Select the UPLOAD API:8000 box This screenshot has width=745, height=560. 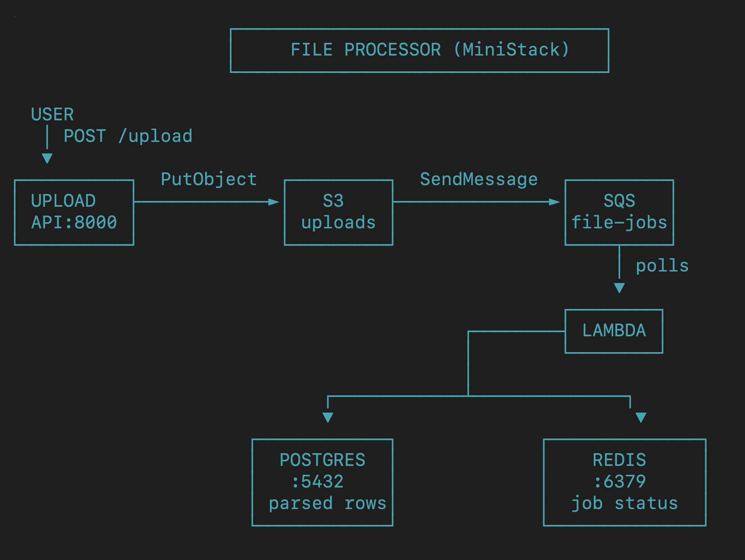point(74,212)
